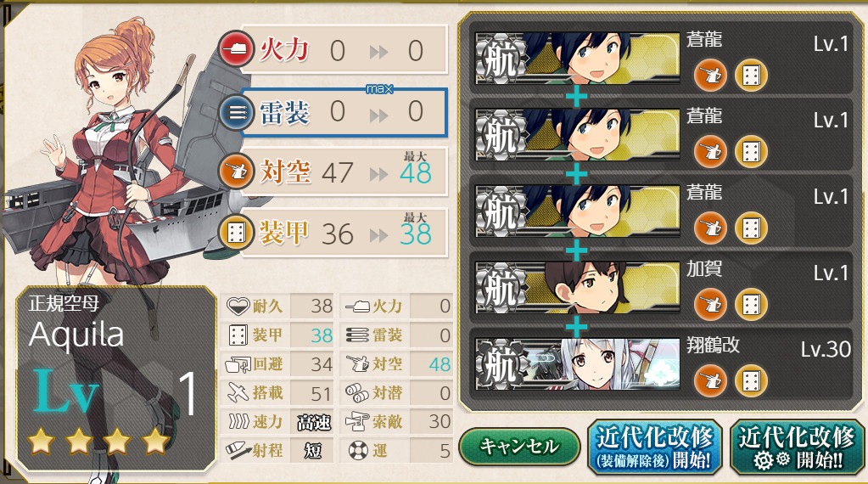
Task: Click the blue 雷装 torpedo icon
Action: (x=237, y=113)
